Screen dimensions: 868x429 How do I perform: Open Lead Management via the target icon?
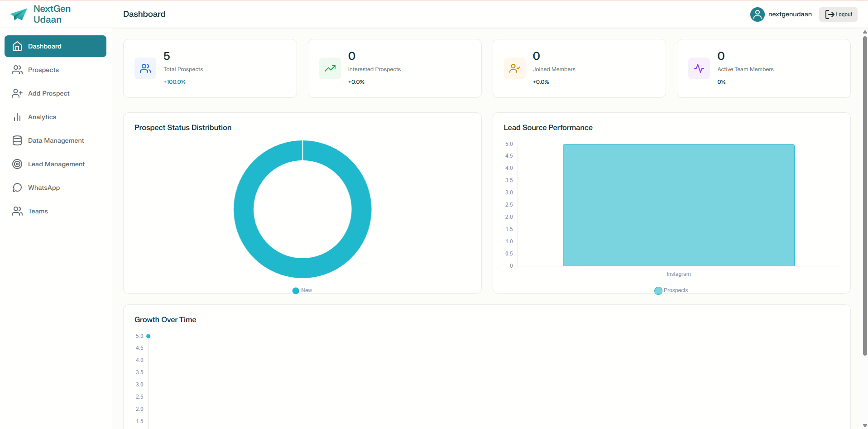tap(17, 164)
